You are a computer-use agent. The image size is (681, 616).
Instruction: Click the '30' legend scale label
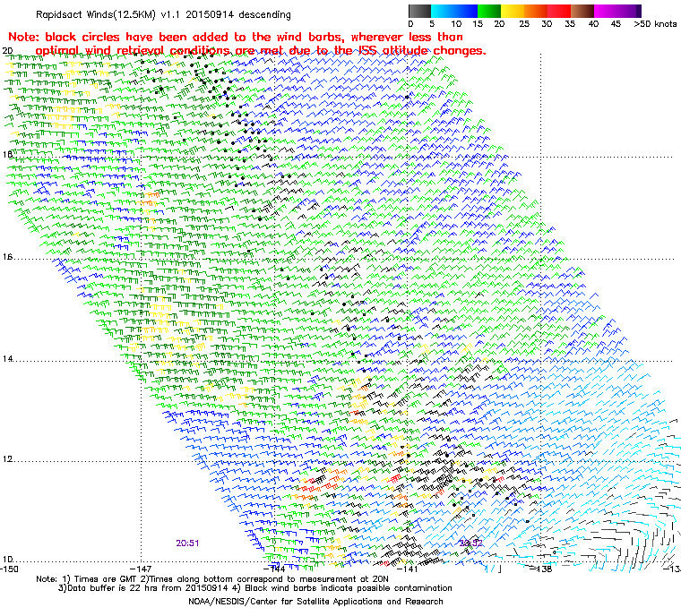[547, 24]
